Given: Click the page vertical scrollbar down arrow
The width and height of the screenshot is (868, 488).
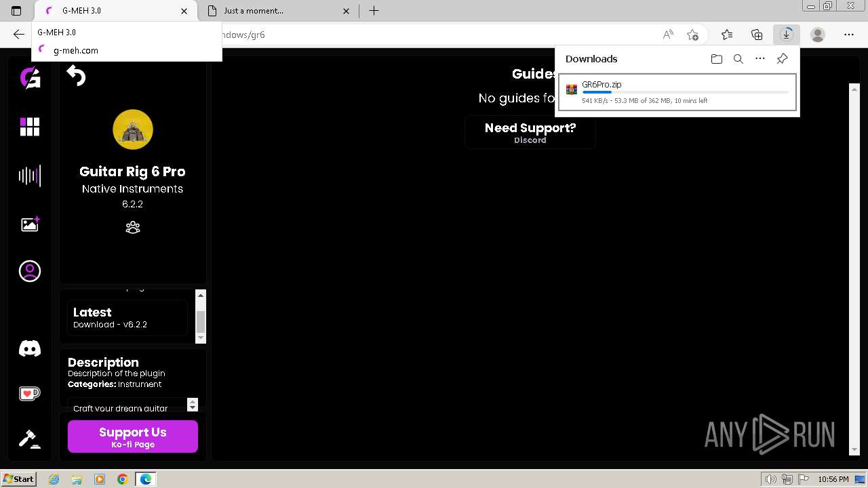Looking at the screenshot, I should point(854,449).
